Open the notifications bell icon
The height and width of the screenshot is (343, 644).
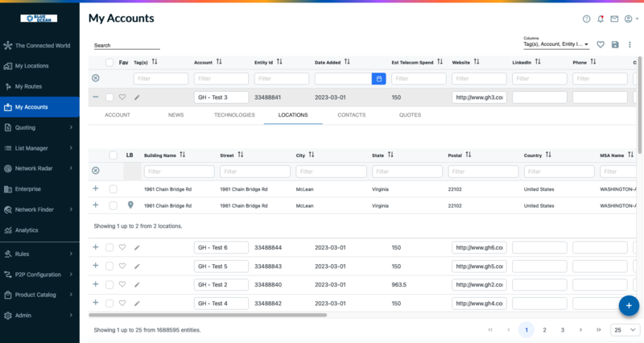(x=601, y=19)
